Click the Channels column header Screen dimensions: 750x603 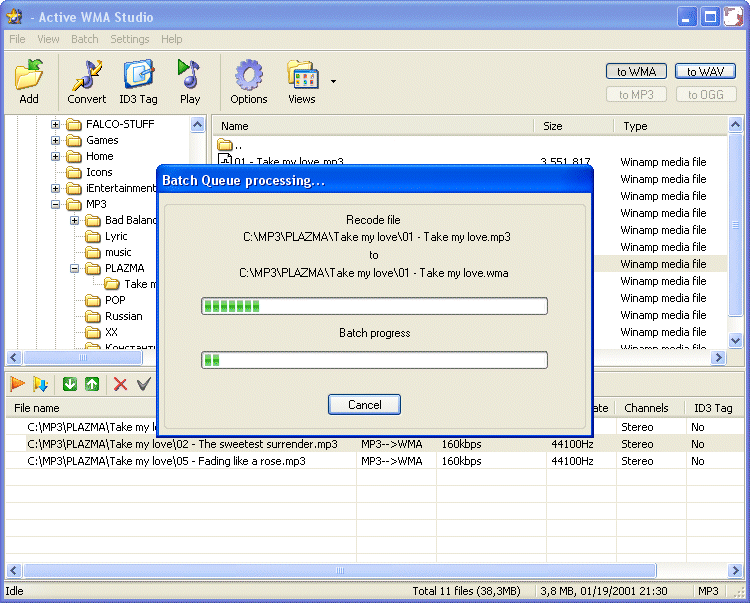point(651,408)
